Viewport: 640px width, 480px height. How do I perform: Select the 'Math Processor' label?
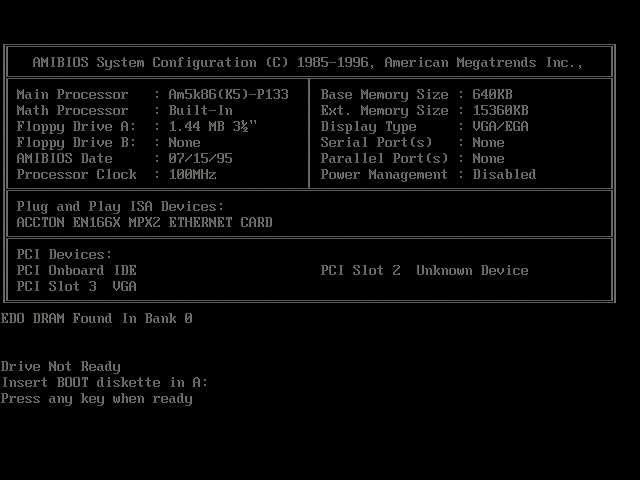pos(72,110)
